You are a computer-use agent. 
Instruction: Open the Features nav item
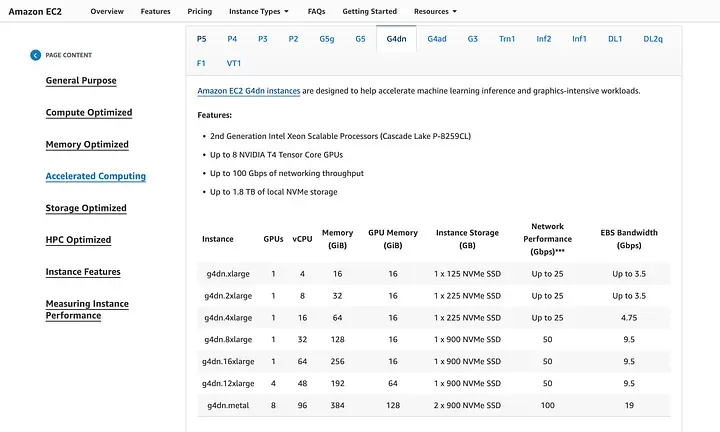pyautogui.click(x=155, y=11)
